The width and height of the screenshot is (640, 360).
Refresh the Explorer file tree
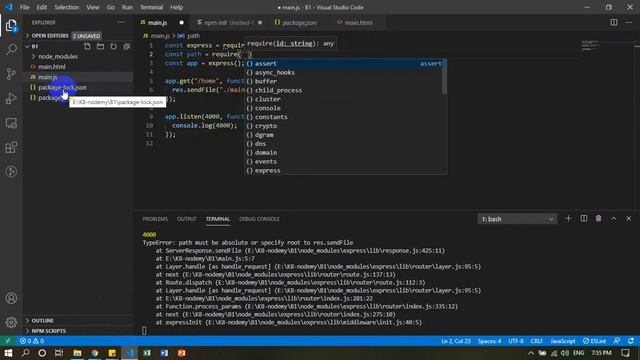(x=113, y=47)
